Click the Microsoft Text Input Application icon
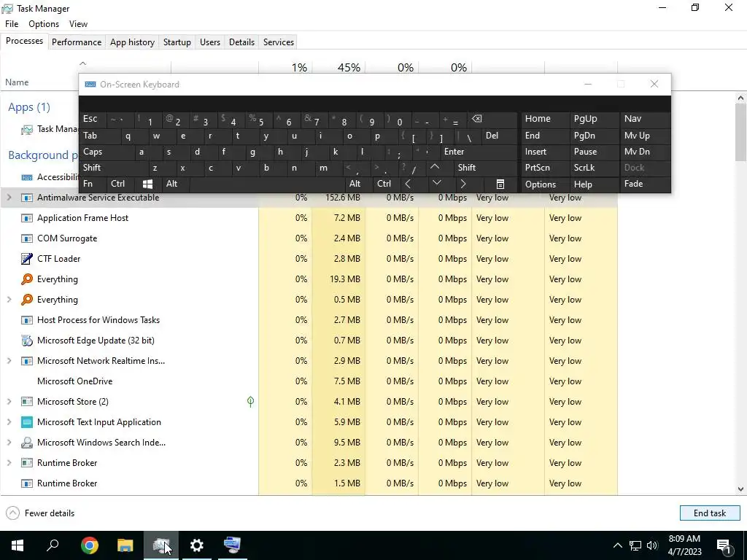This screenshot has height=560, width=747. coord(27,422)
